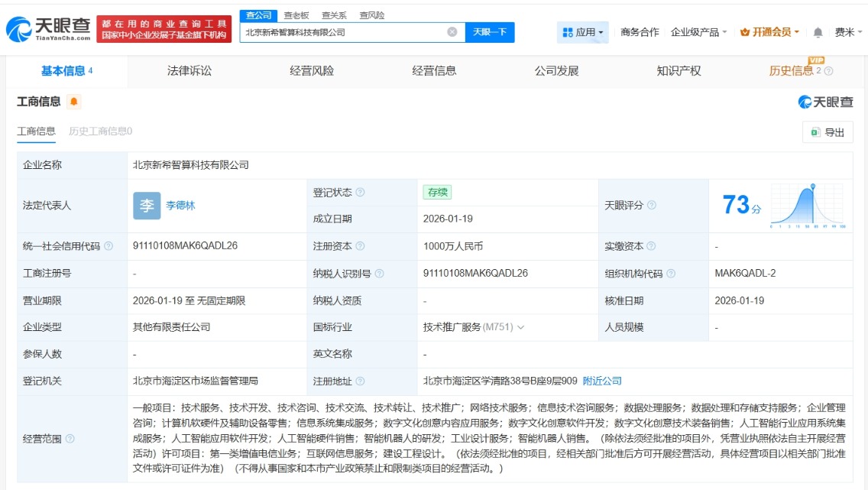868x490 pixels.
Task: Click help icon beside 统一社会信用代码
Action: pyautogui.click(x=108, y=246)
